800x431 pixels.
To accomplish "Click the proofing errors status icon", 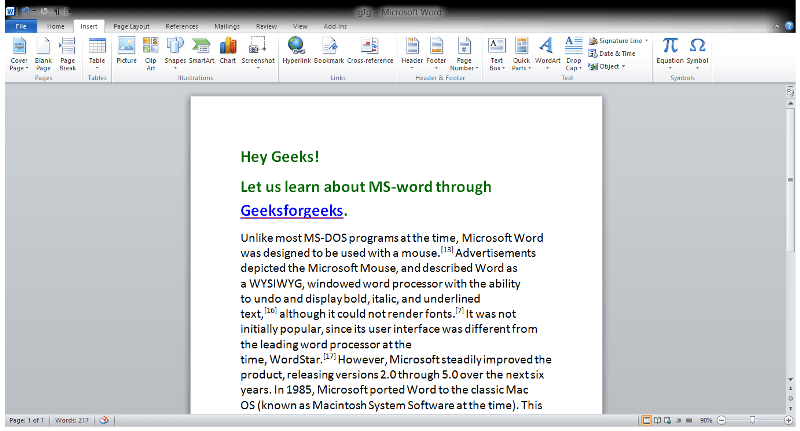I will [x=104, y=420].
